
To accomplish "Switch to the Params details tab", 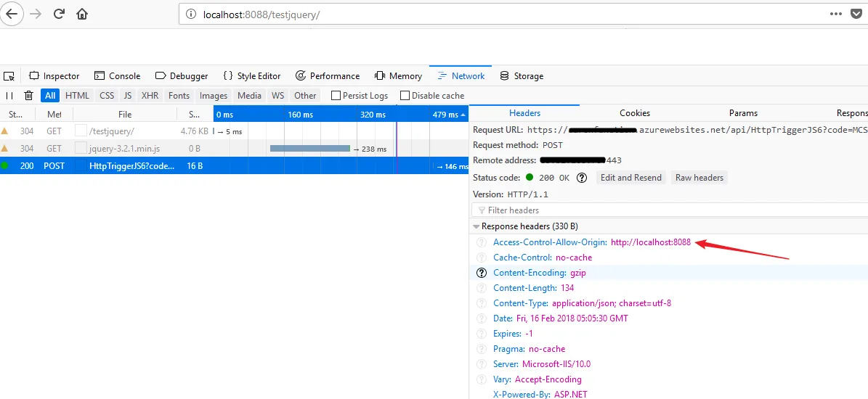I will click(x=743, y=112).
